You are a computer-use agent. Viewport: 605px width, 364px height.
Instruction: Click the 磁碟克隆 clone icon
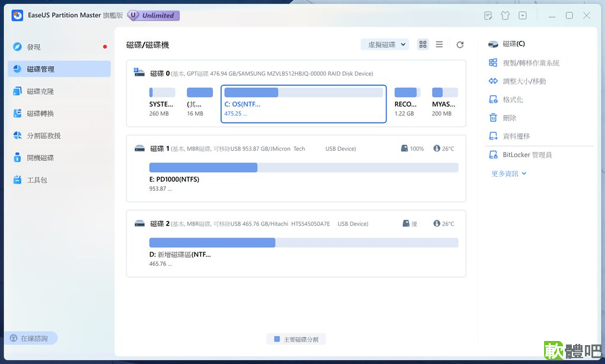click(17, 91)
